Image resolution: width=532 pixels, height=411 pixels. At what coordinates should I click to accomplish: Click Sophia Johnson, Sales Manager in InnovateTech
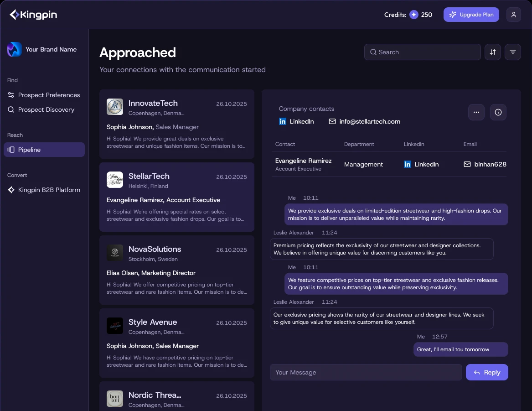pos(152,127)
